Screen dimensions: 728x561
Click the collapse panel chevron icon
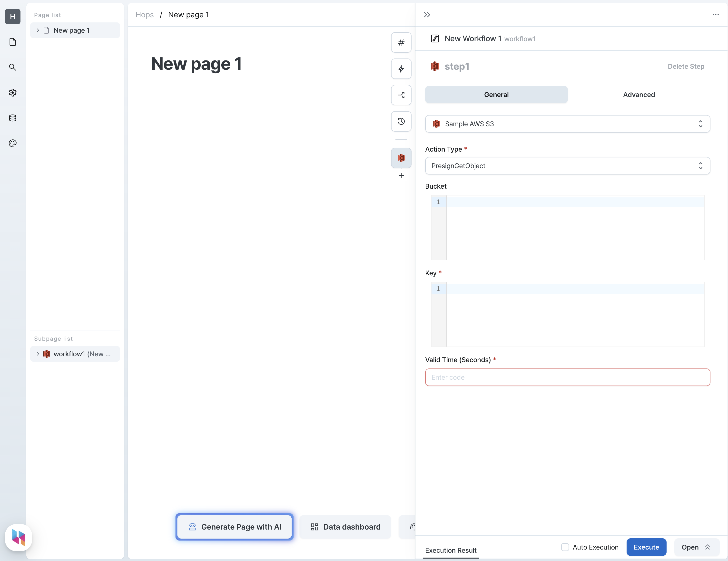point(427,15)
